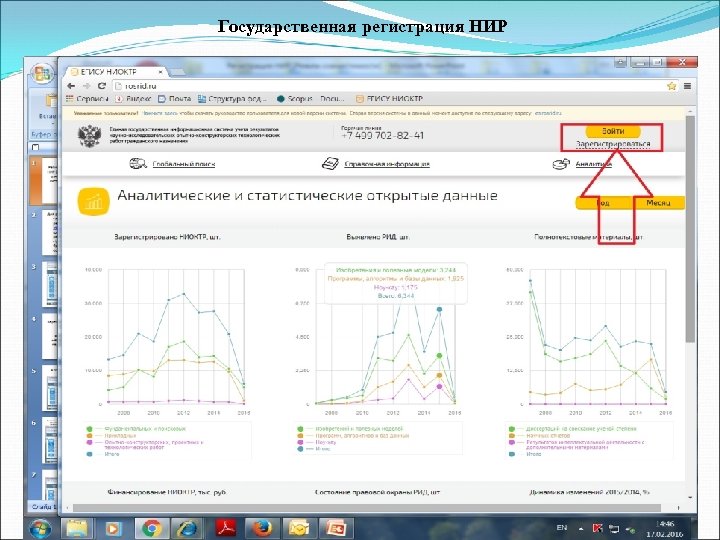Open the Windows Start menu
This screenshot has width=720, height=540.
40,529
